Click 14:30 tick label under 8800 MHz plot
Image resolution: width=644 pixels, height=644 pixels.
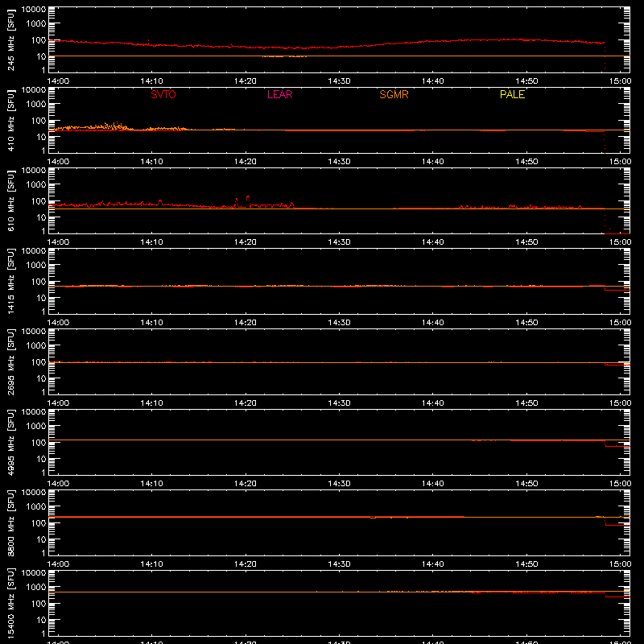pyautogui.click(x=339, y=564)
